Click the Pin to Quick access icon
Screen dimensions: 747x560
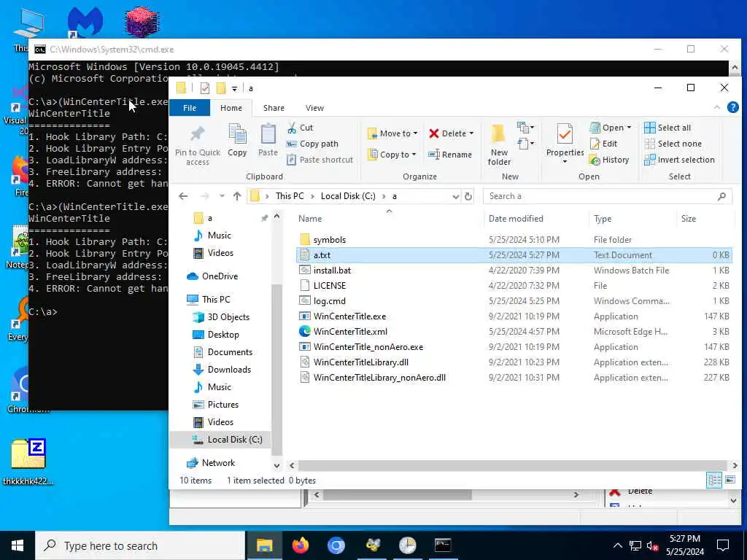[x=197, y=134]
